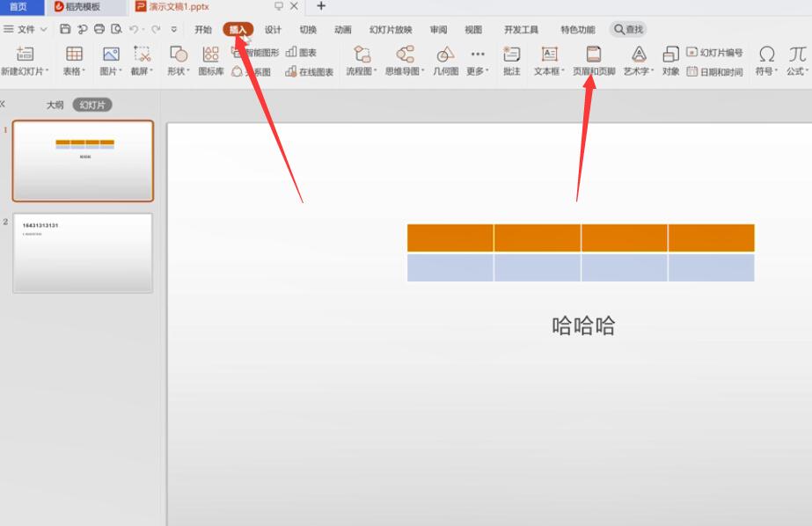Save the document with the save icon
The height and width of the screenshot is (526, 812).
65,29
